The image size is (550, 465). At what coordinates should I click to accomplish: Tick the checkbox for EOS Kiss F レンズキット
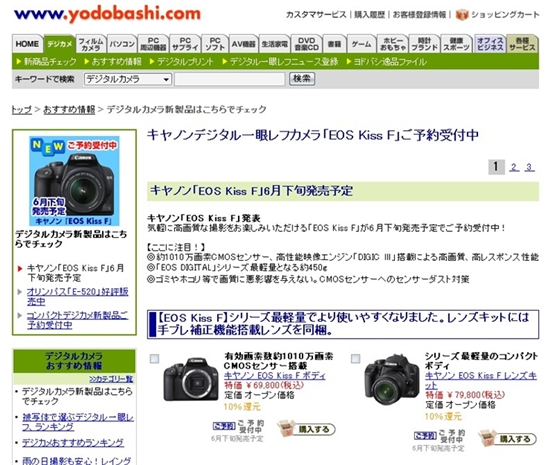click(x=355, y=359)
